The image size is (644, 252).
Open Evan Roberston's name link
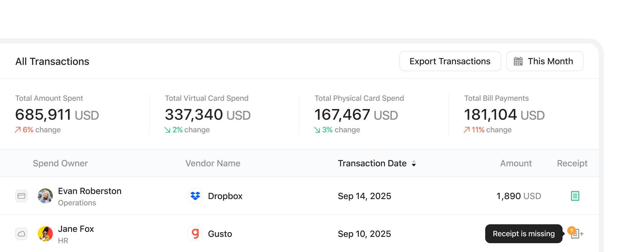[x=90, y=191]
